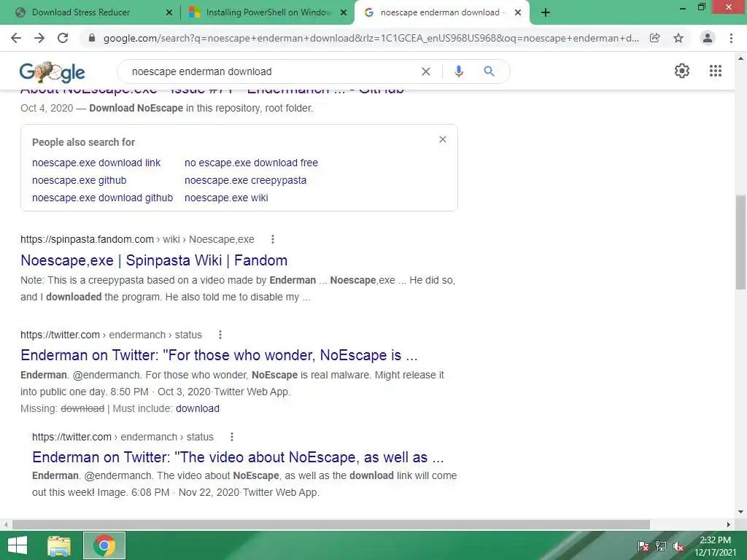Open the Chrome profile avatar
The image size is (747, 560).
708,38
